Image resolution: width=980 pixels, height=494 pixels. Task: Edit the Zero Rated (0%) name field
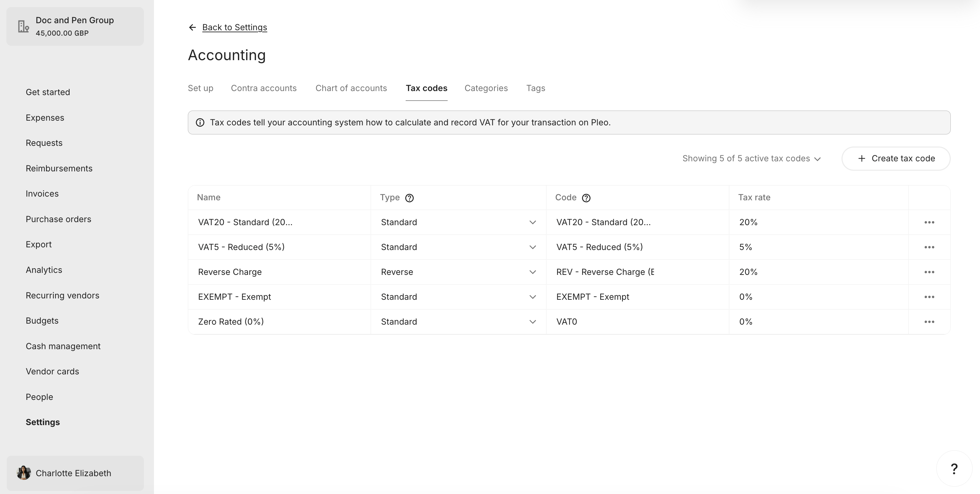pos(280,322)
